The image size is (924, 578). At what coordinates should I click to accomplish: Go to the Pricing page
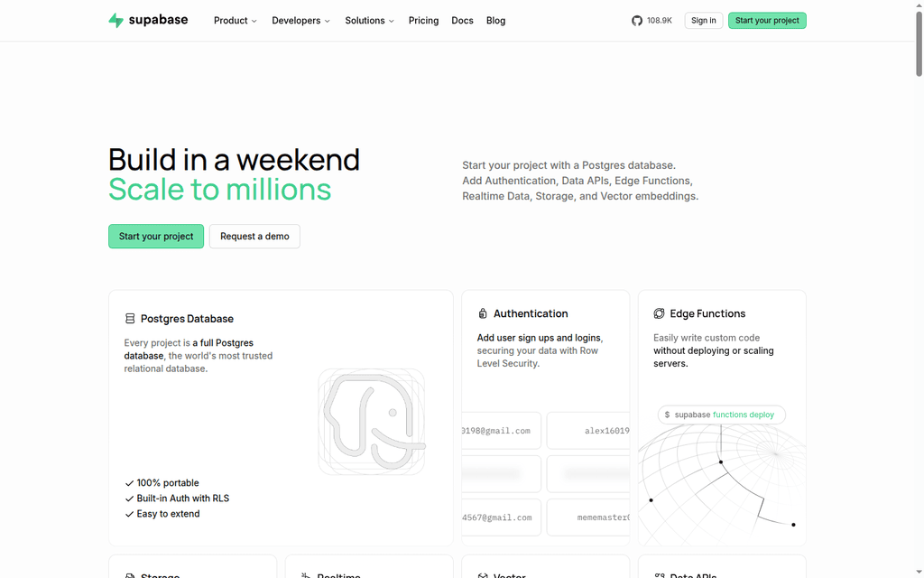tap(424, 21)
